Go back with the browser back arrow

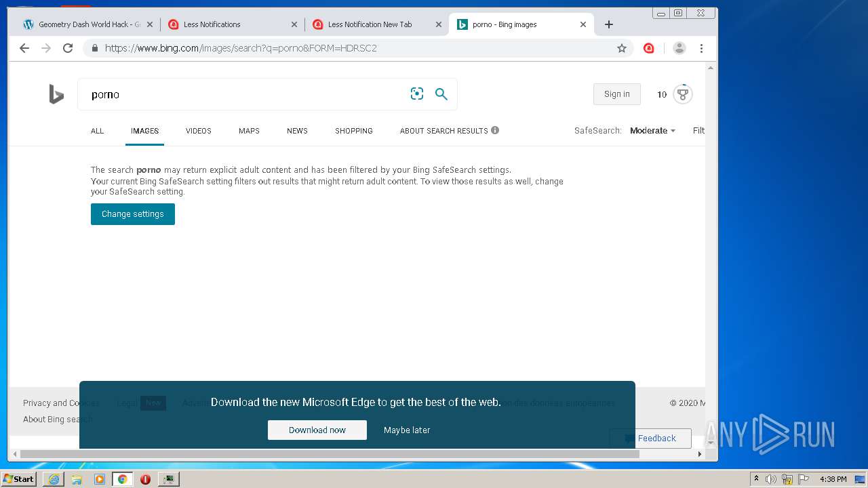(24, 48)
